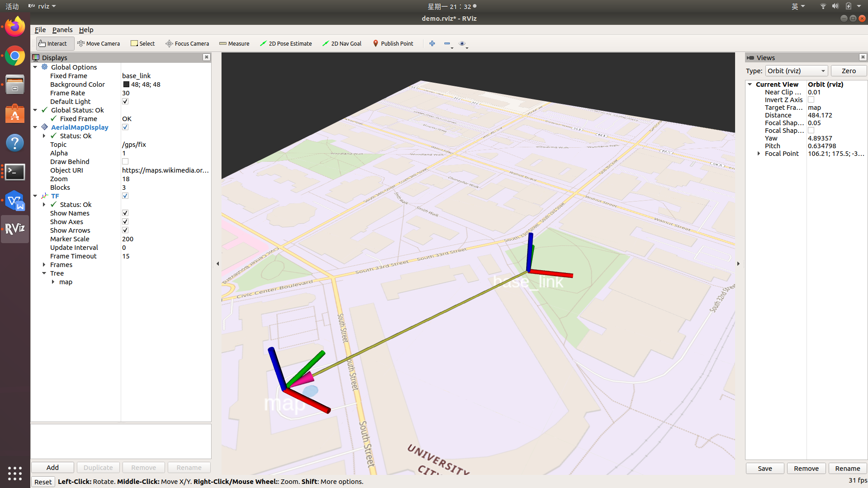Click the Publish Point tool
Image resolution: width=868 pixels, height=488 pixels.
pos(392,43)
